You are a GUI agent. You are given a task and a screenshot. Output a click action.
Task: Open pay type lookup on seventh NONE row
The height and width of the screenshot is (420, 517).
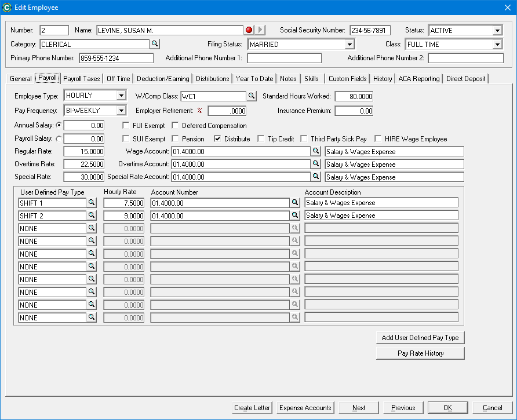tap(92, 305)
